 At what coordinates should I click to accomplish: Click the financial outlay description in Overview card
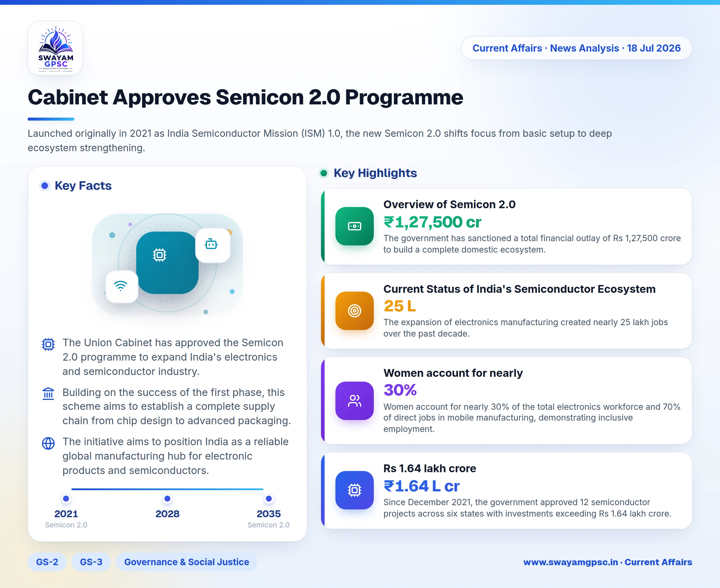[532, 244]
